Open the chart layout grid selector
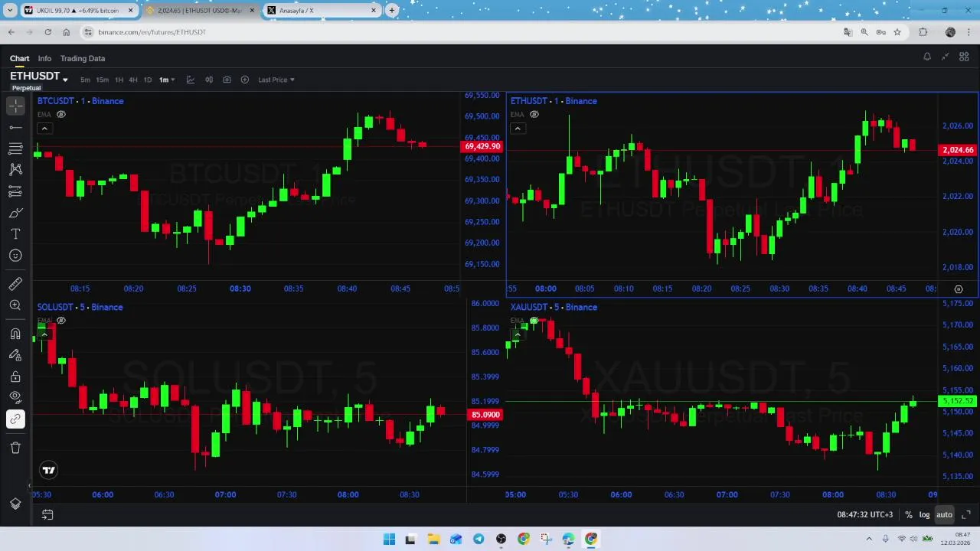 point(964,57)
